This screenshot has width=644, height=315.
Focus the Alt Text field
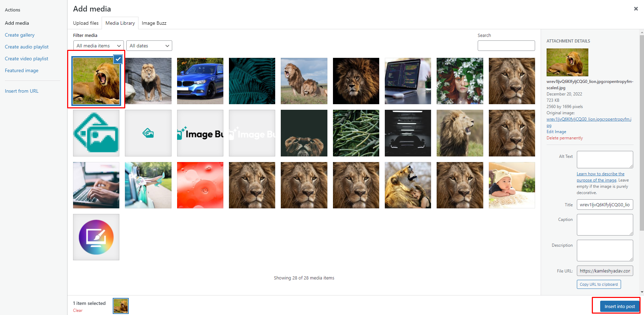[x=605, y=159]
